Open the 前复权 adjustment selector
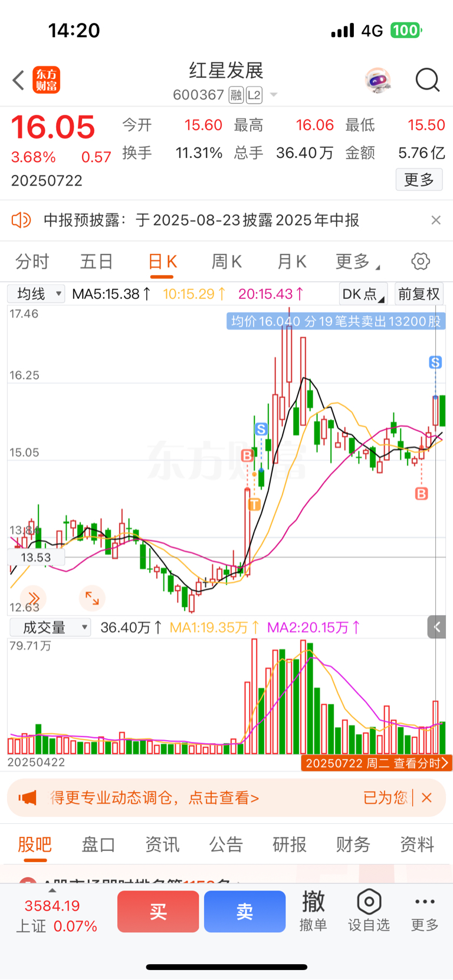The image size is (453, 980). pos(419,293)
